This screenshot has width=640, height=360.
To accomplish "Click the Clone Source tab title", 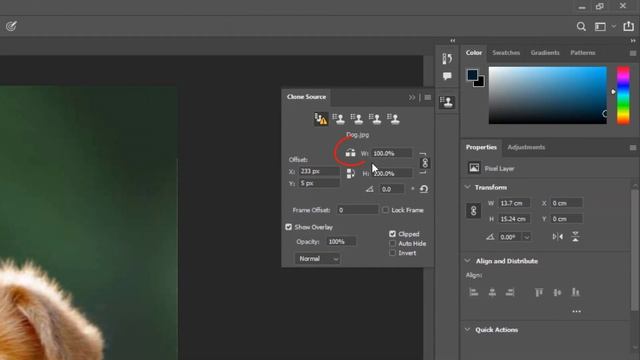I will pyautogui.click(x=306, y=97).
